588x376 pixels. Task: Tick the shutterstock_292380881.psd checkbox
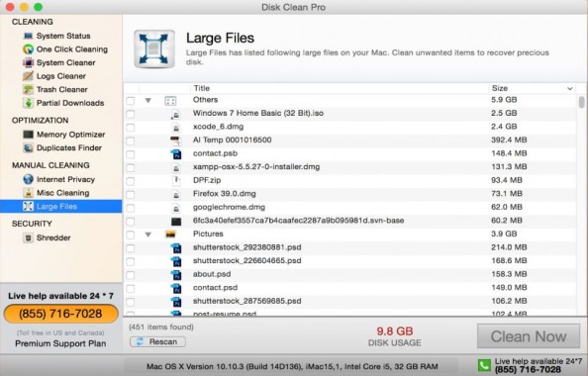(130, 248)
